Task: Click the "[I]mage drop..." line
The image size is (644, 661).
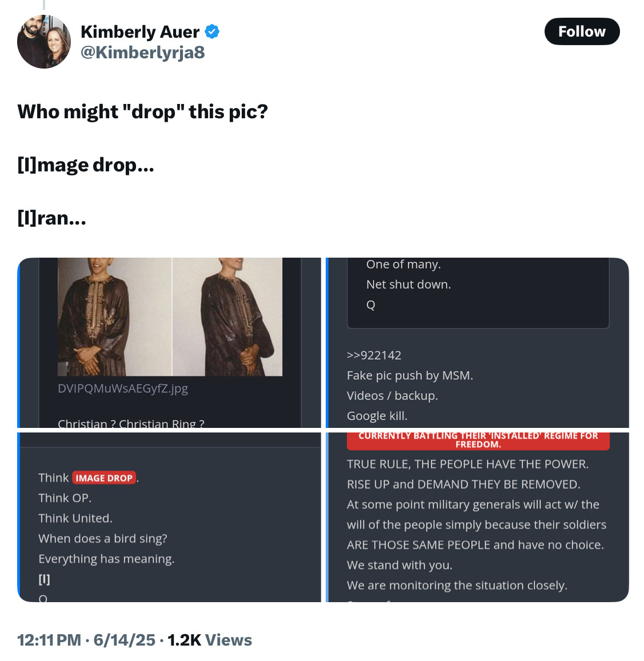Action: (x=86, y=165)
